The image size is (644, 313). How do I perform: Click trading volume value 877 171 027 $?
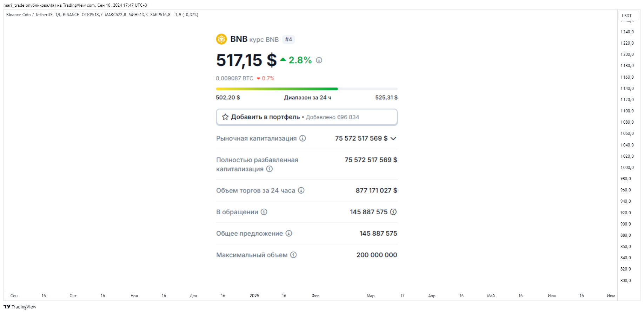point(377,190)
